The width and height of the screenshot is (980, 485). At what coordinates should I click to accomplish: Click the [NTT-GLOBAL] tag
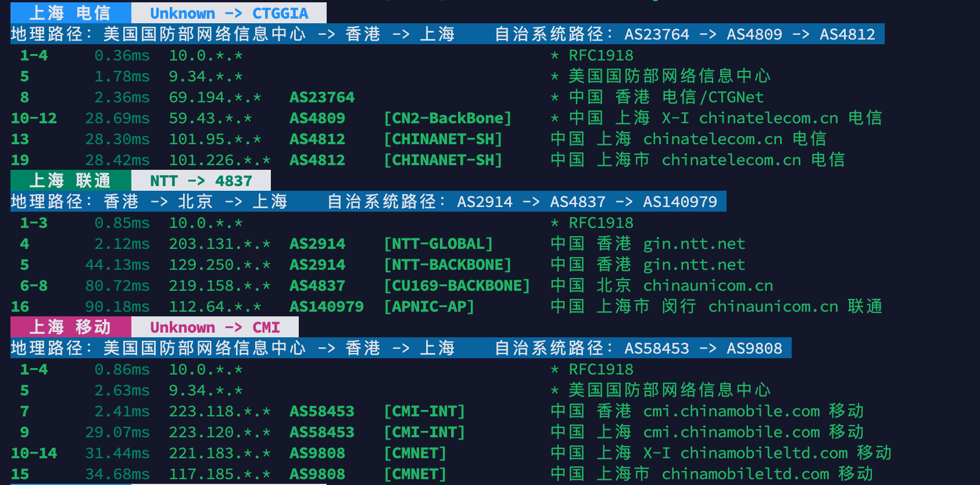438,243
